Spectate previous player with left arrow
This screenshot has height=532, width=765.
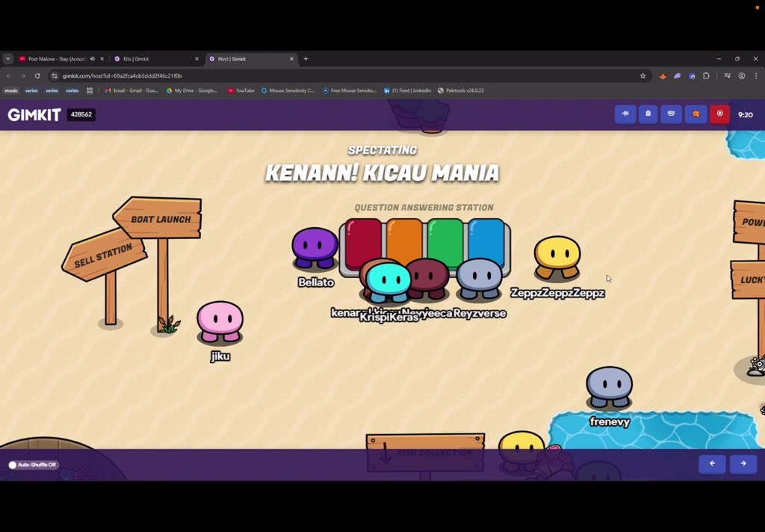(712, 464)
